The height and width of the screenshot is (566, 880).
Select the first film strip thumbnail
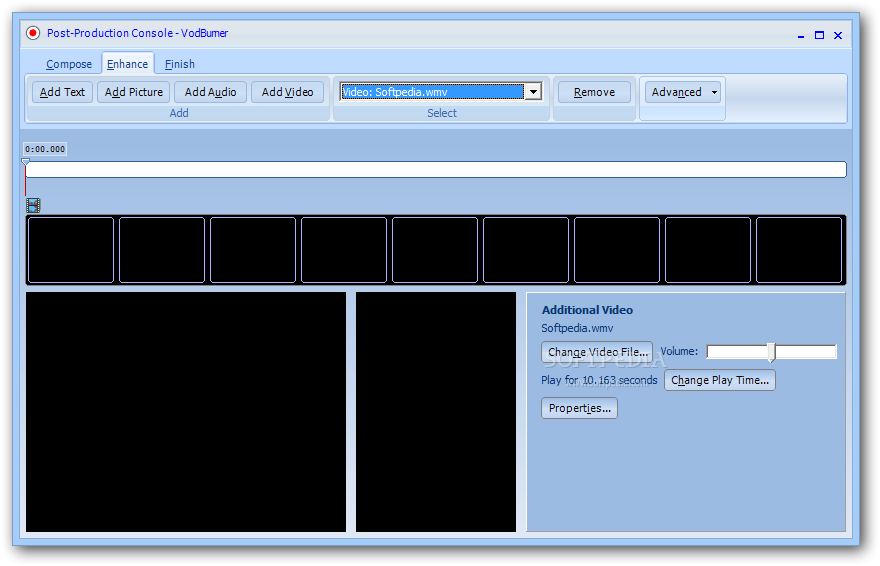click(71, 250)
